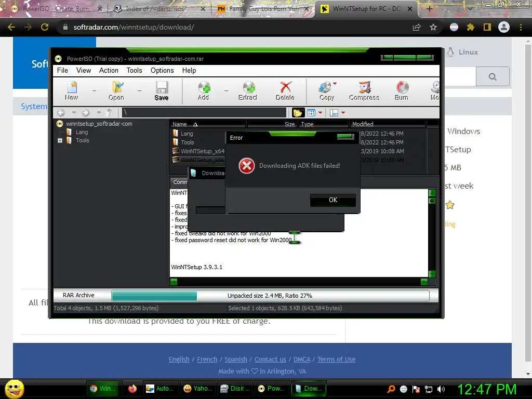Click the smiley start button on taskbar

[14, 389]
